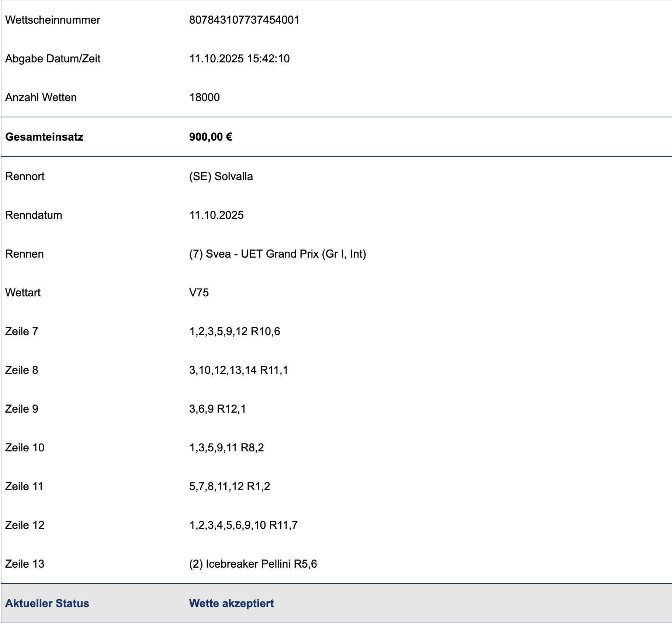Click the Zeile 10 picks 1,3,5,9,11 R8,2
The image size is (672, 623).
coord(226,448)
